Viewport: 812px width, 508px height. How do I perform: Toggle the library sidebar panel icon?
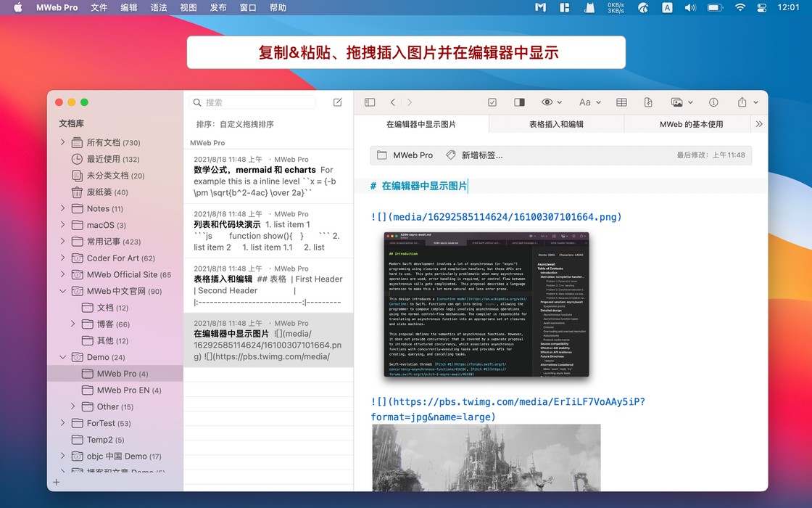[x=370, y=102]
